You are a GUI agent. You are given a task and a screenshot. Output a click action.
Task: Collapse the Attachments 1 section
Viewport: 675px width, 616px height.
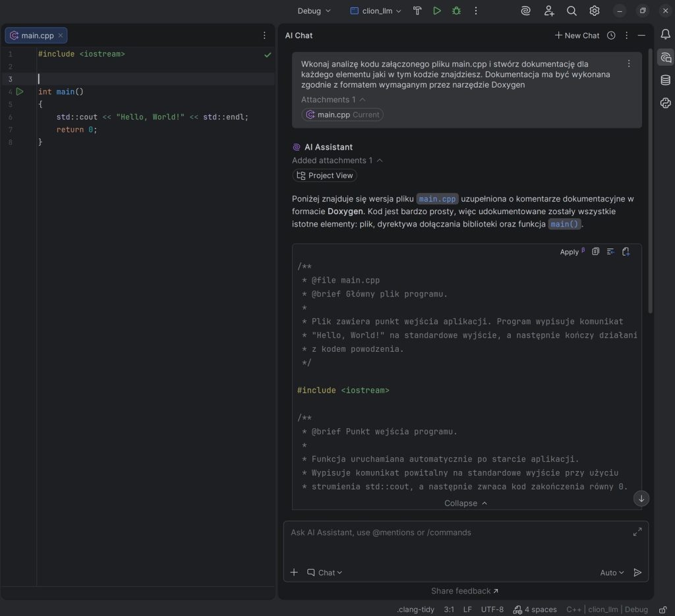[333, 99]
